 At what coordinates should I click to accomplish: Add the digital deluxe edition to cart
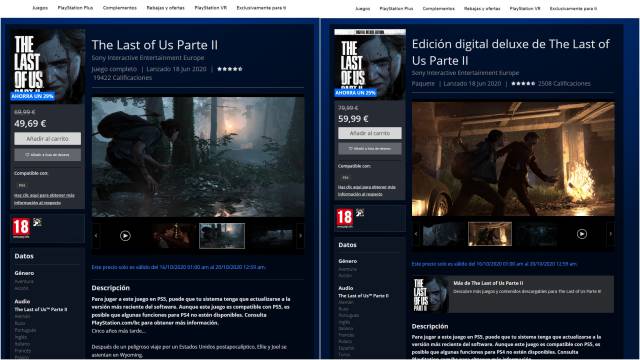tap(370, 133)
